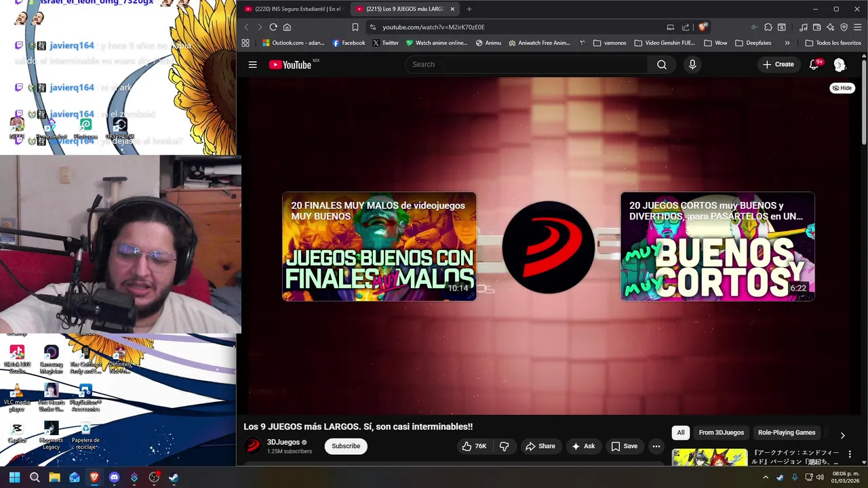868x488 pixels.
Task: Show more bookmarks with chevron
Action: [787, 43]
